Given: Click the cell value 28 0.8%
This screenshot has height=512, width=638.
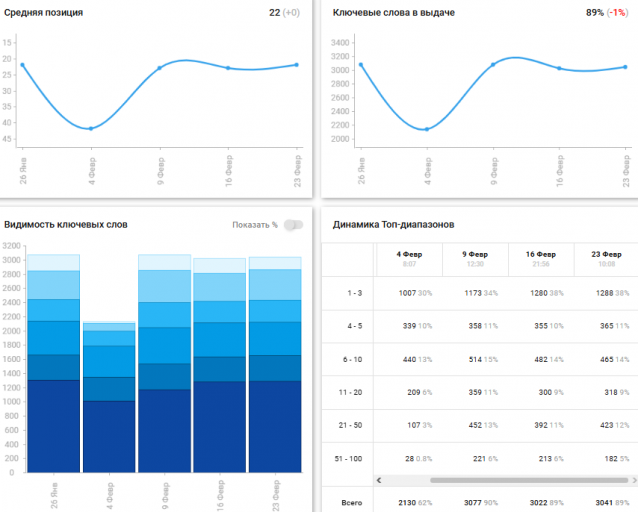Looking at the screenshot, I should coord(419,459).
